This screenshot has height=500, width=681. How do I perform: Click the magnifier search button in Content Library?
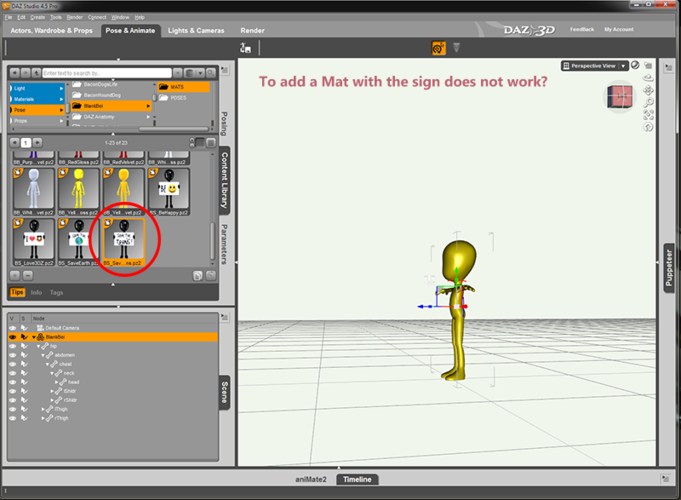tap(210, 73)
